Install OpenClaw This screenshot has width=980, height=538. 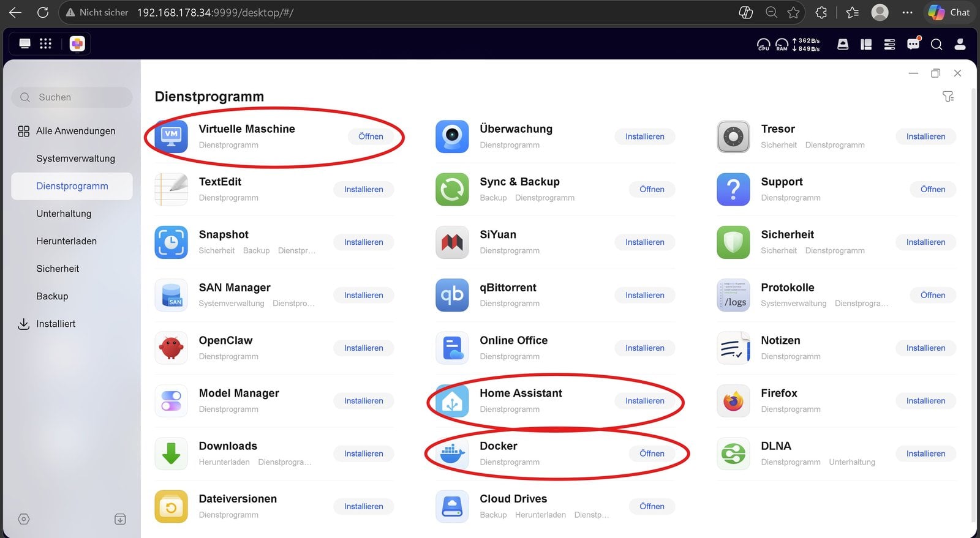pyautogui.click(x=364, y=348)
